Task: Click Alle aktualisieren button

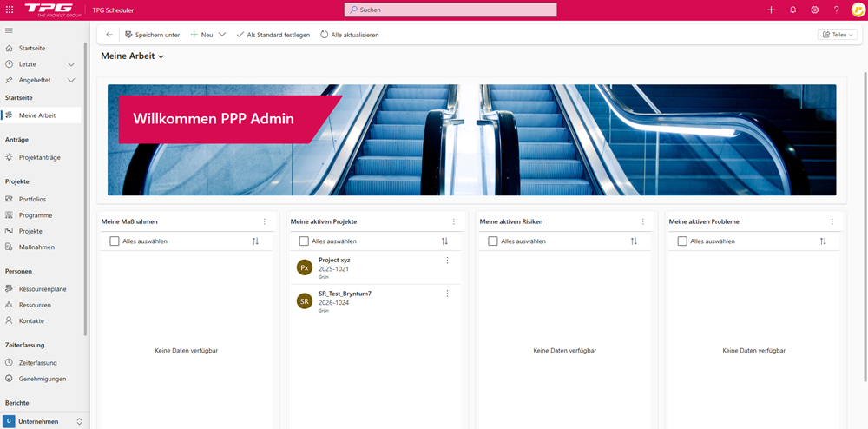Action: click(x=350, y=35)
